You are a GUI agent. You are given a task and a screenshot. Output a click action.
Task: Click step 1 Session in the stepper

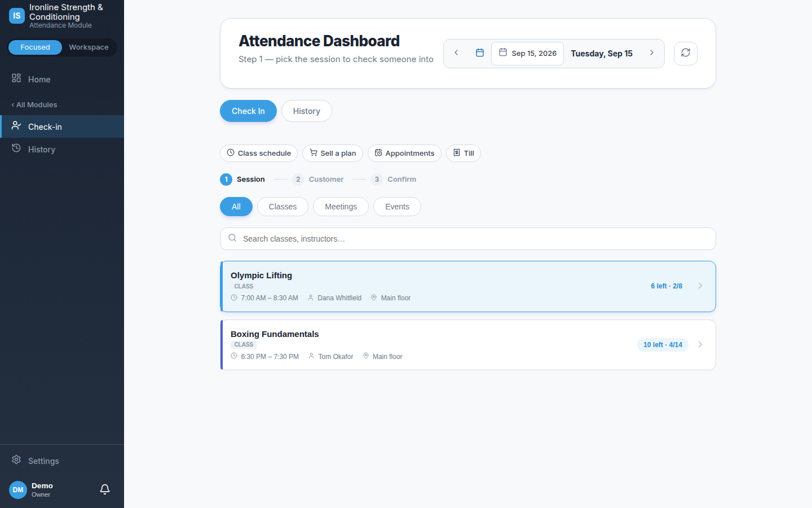click(242, 179)
